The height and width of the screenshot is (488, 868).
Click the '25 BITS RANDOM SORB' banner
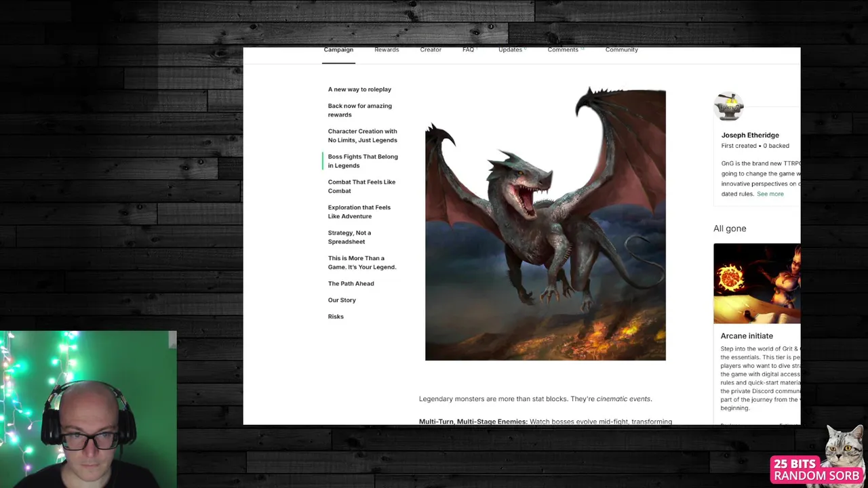pyautogui.click(x=817, y=470)
